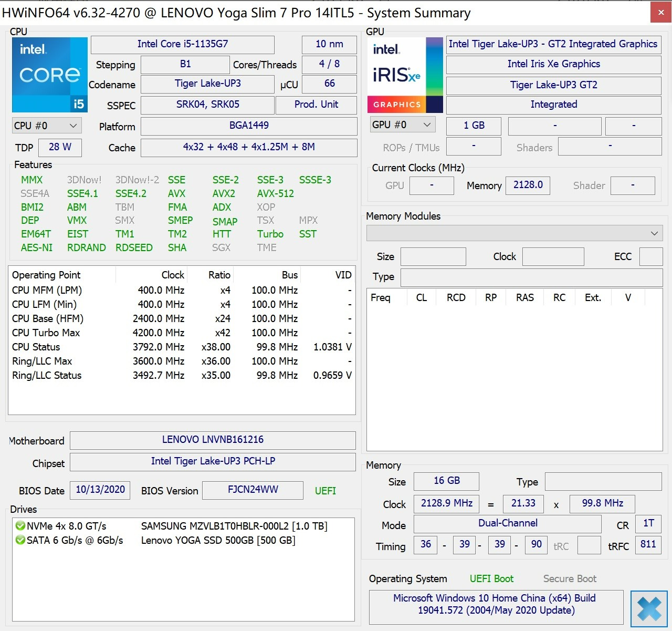This screenshot has width=672, height=631.
Task: Expand the Memory Modules dropdown
Action: 514,233
